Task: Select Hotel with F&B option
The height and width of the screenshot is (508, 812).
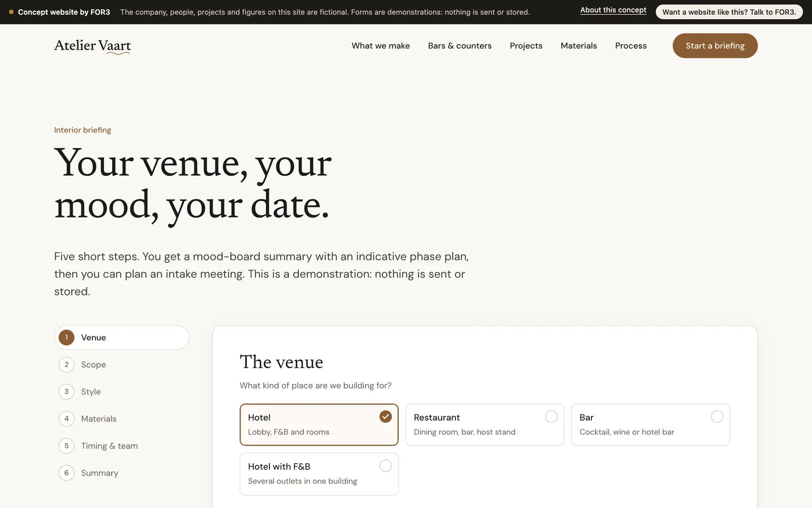Action: 319,474
